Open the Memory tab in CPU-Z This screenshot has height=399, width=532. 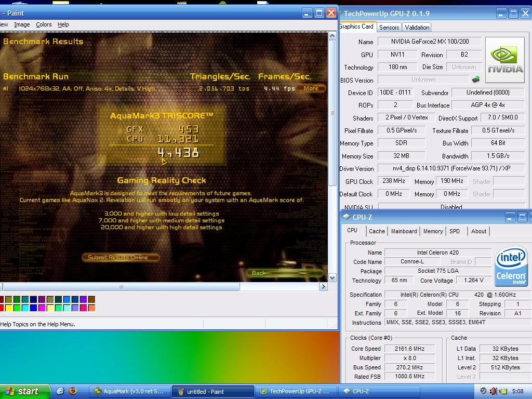click(x=433, y=231)
